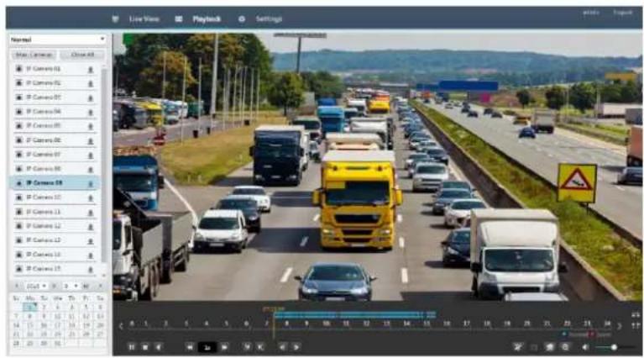
Task: Click the download icon beside IP Camera 01
Action: click(x=91, y=69)
